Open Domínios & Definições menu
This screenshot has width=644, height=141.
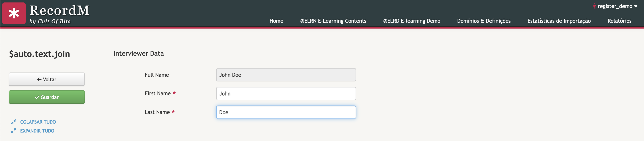[x=484, y=21]
